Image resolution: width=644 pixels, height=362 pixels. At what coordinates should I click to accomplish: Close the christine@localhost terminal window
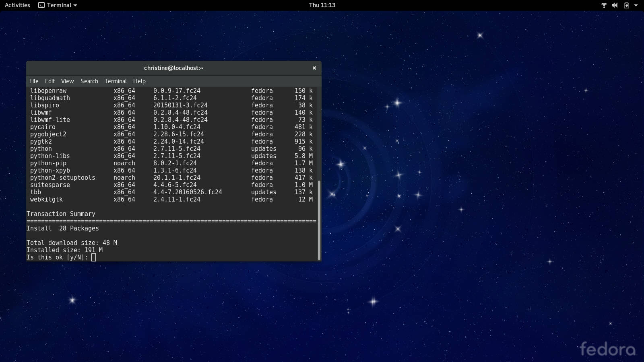(314, 68)
